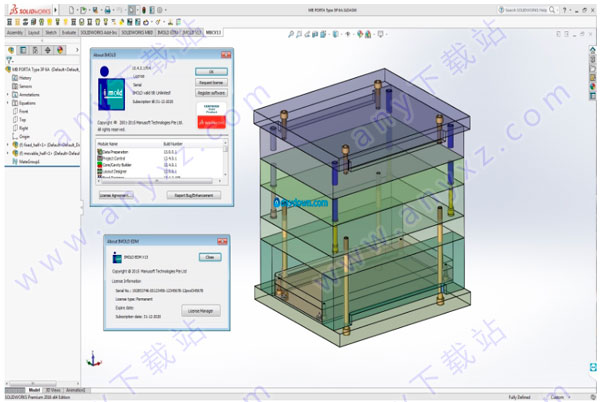Expand the movable_half component node
This screenshot has width=600, height=402.
click(x=8, y=153)
